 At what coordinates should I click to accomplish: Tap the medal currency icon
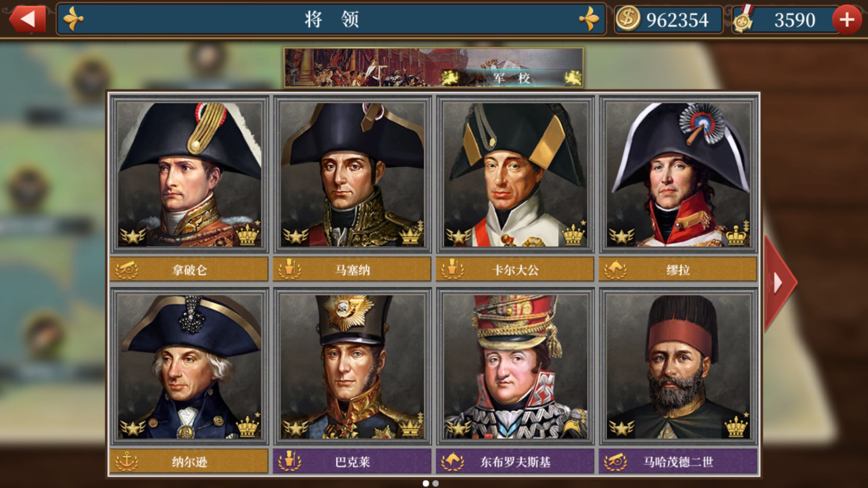[743, 19]
